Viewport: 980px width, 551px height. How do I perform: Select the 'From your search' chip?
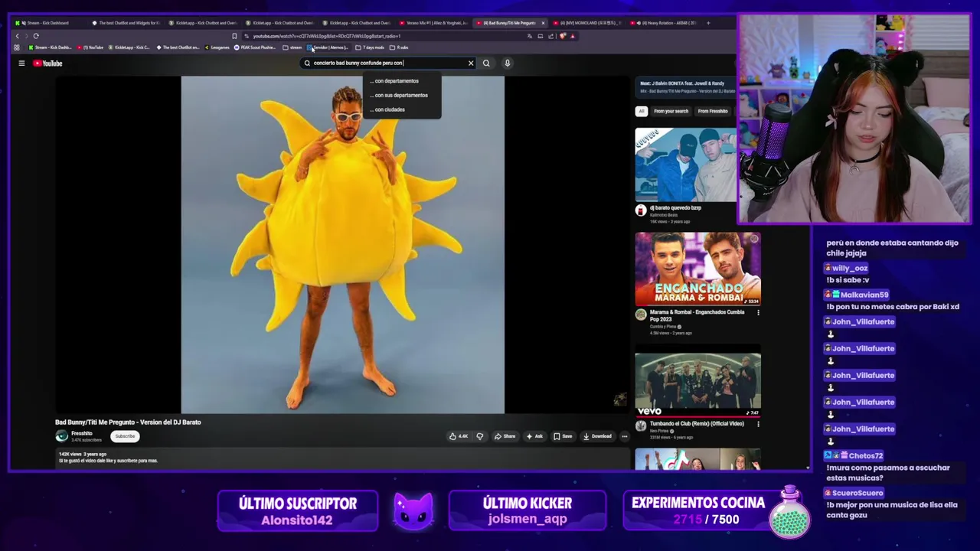tap(671, 111)
